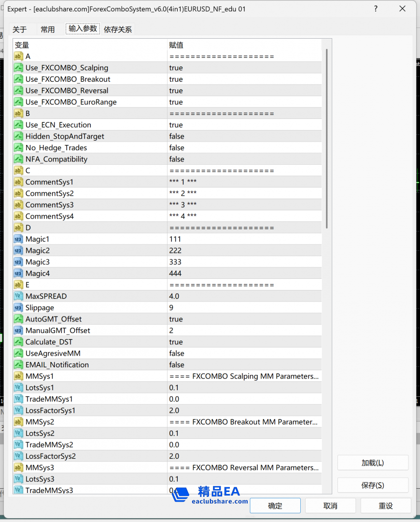Toggle the UseAgresiveMM false value
The height and width of the screenshot is (522, 420).
point(177,353)
